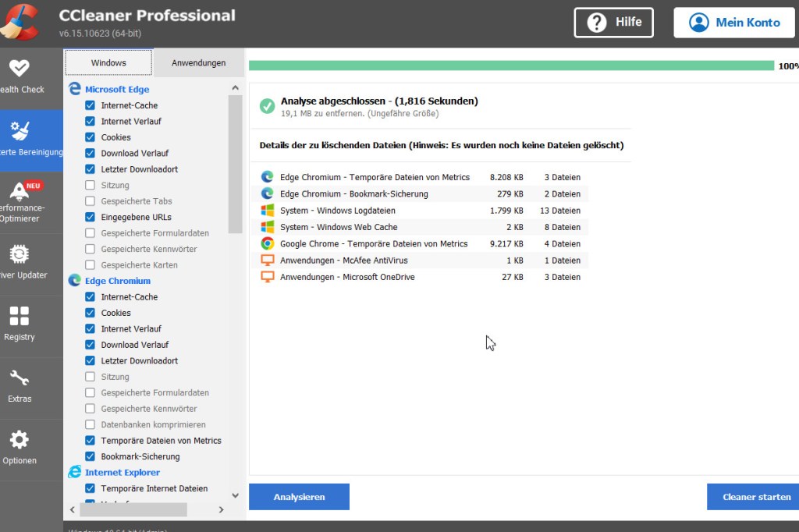Start cleaning with Cleaner starten
Screen dimensions: 799x532
coord(753,497)
